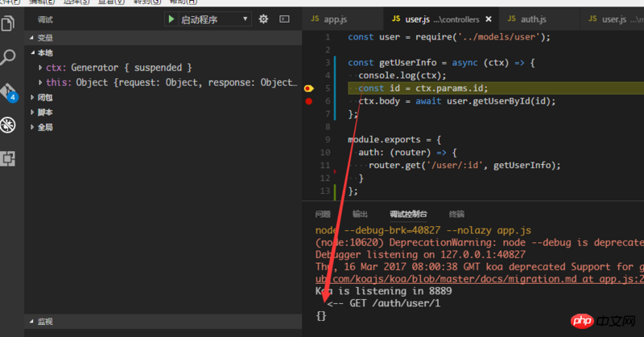Open the Explorer files icon in activity bar

(x=9, y=23)
